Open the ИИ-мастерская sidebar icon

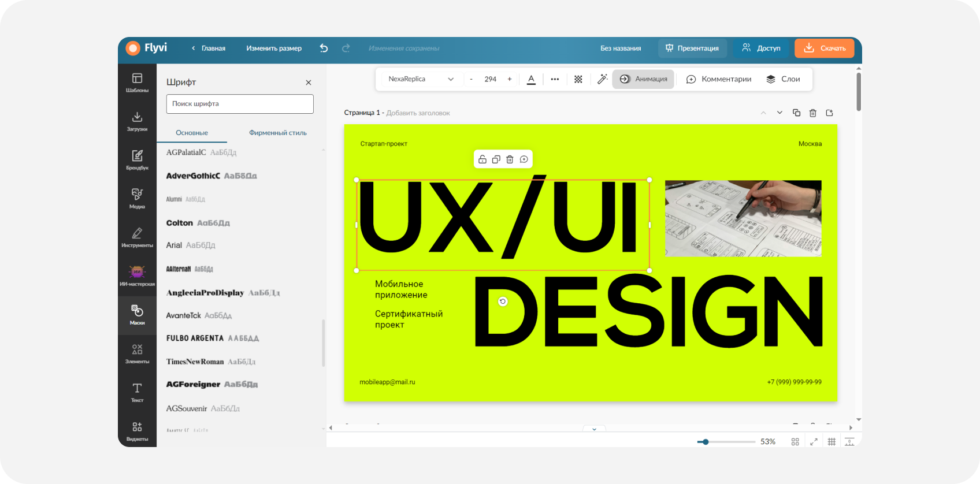pos(137,276)
